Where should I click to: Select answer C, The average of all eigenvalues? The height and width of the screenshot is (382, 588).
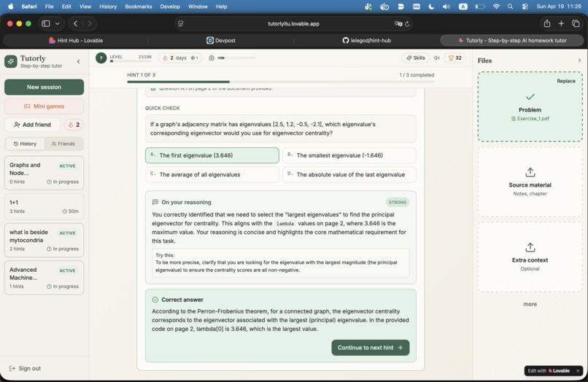point(212,175)
